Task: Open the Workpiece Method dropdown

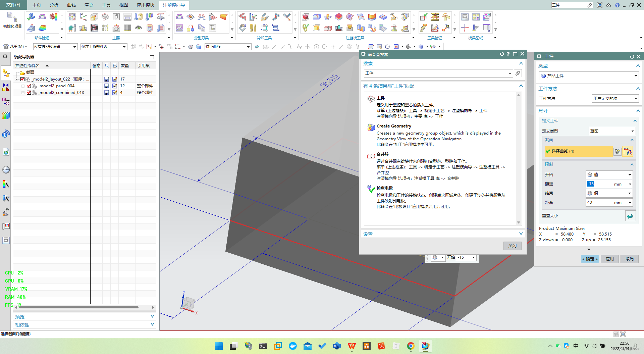Action: pos(615,99)
